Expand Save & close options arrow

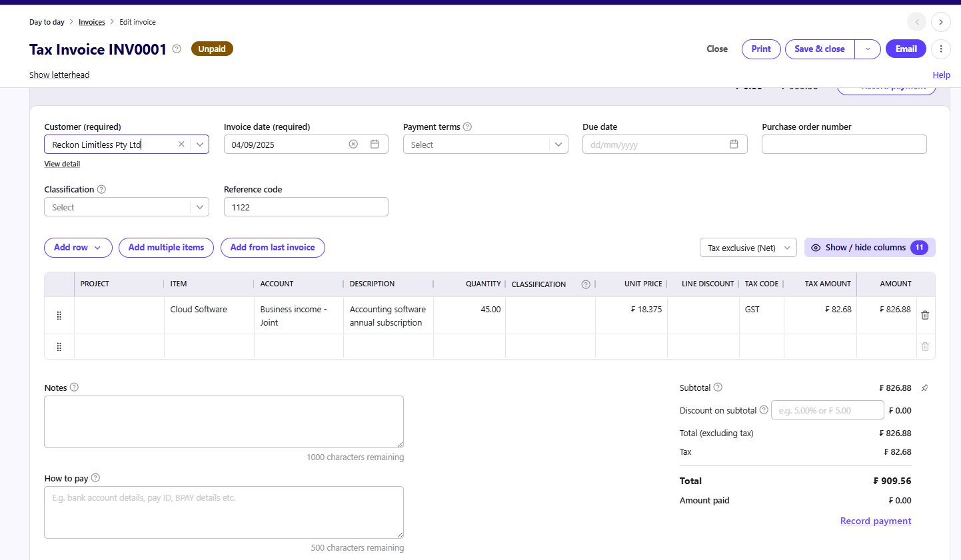click(868, 49)
